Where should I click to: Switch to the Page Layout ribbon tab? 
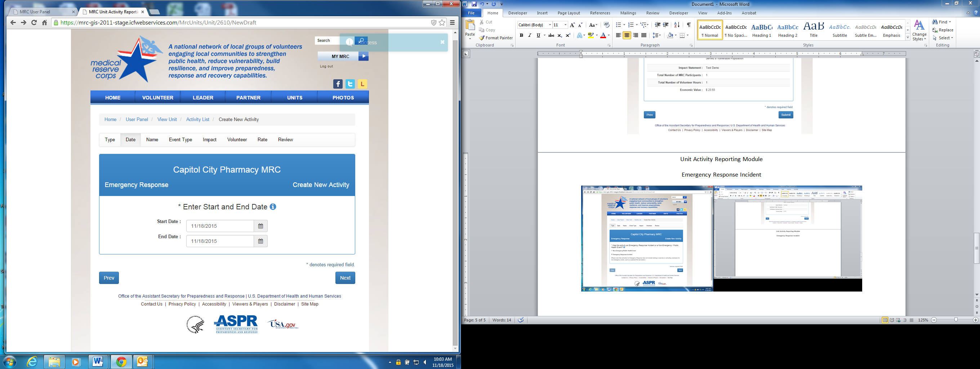tap(569, 13)
